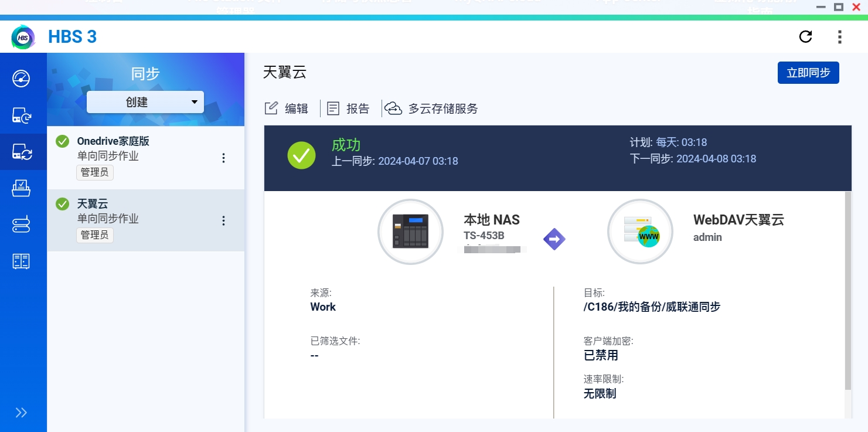The image size is (868, 432).
Task: Click 上一同步: 2024-04-07 03:18 text
Action: click(x=395, y=161)
